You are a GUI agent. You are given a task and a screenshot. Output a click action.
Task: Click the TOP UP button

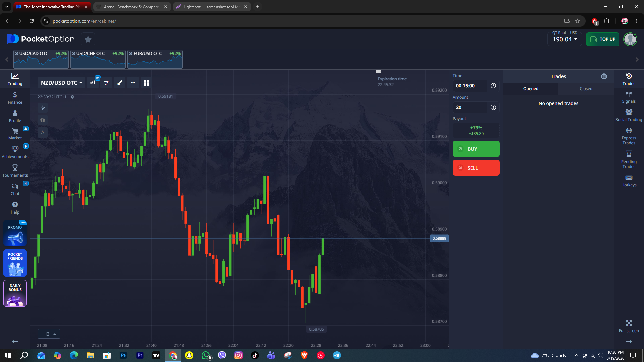(602, 39)
